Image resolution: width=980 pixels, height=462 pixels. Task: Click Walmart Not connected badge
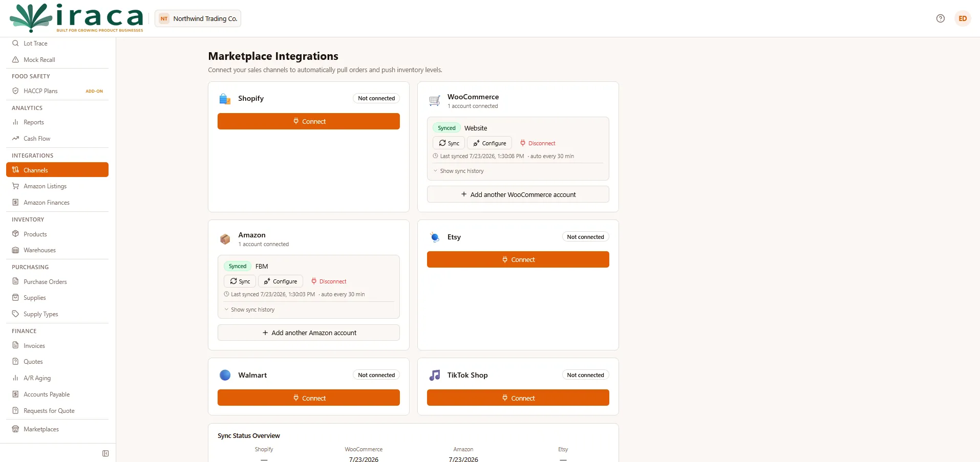coord(376,375)
